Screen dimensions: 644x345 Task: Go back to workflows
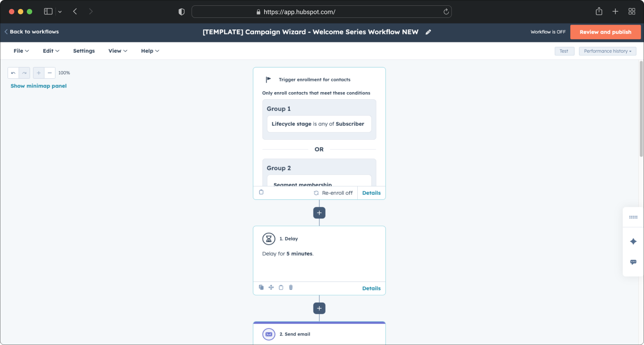pyautogui.click(x=32, y=32)
